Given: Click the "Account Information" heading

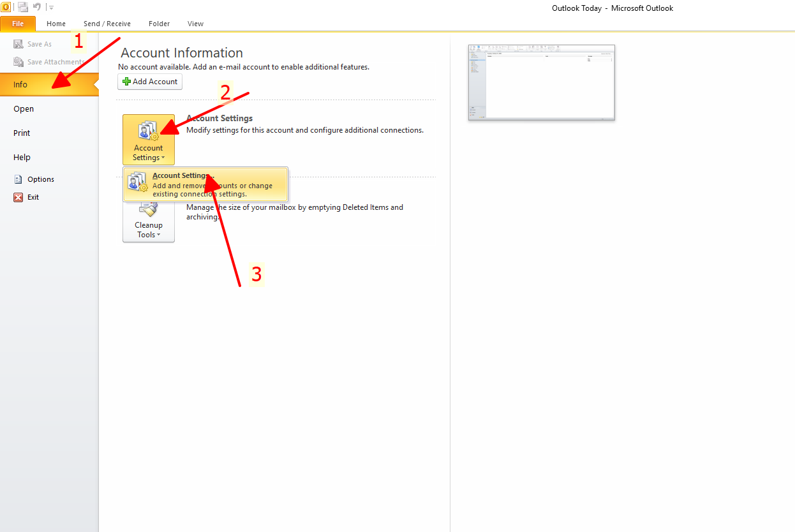Looking at the screenshot, I should pyautogui.click(x=182, y=53).
